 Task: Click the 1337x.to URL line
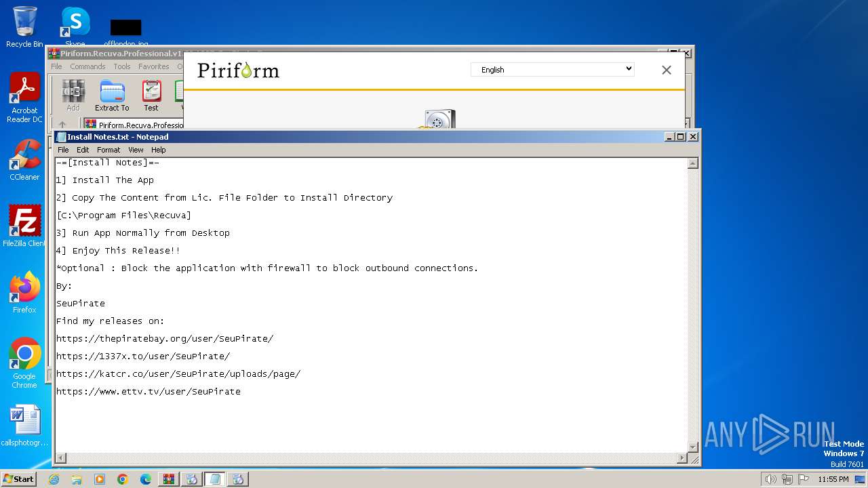coord(143,357)
